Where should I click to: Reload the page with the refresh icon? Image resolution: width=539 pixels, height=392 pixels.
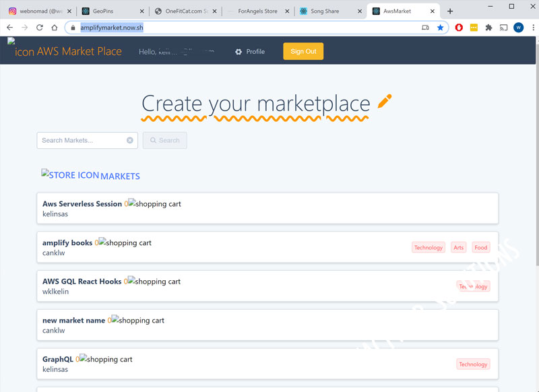click(x=40, y=28)
